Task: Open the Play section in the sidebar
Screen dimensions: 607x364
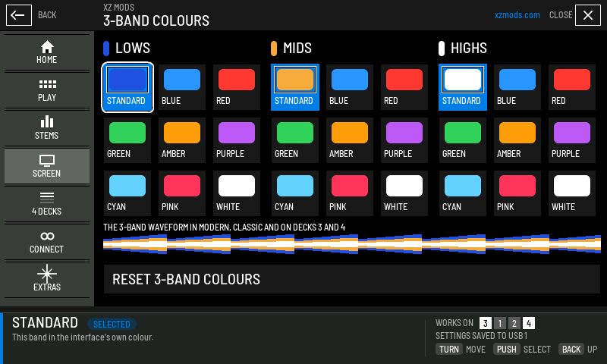Action: (47, 90)
